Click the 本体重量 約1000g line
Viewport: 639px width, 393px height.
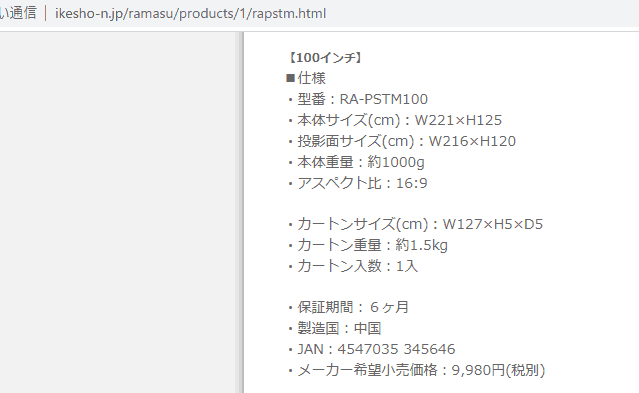pyautogui.click(x=356, y=162)
